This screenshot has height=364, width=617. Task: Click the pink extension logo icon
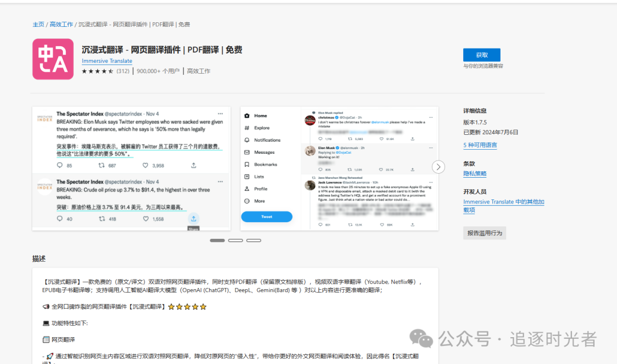tap(53, 59)
